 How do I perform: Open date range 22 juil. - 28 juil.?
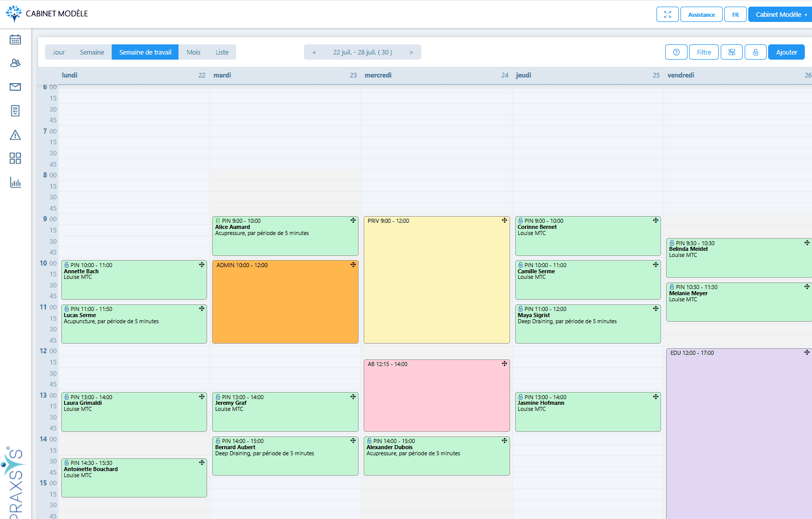pos(363,52)
